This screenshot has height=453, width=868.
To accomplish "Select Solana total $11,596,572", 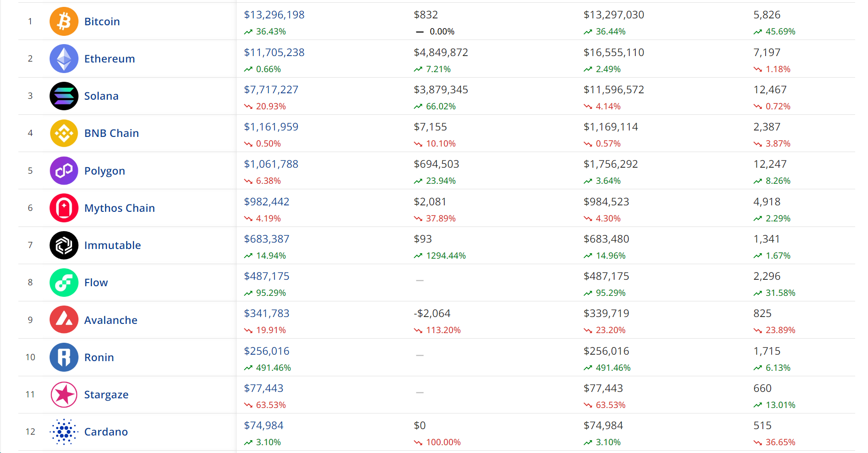I will point(614,90).
